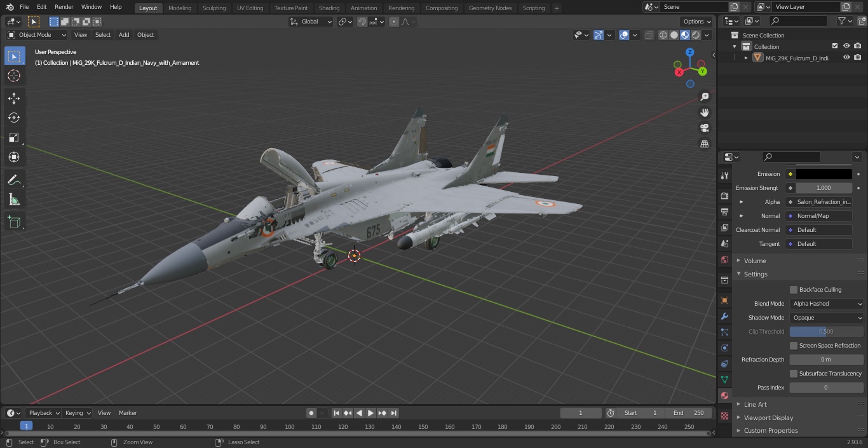Open the Options popover in viewport
Viewport: 868px width, 448px height.
697,22
